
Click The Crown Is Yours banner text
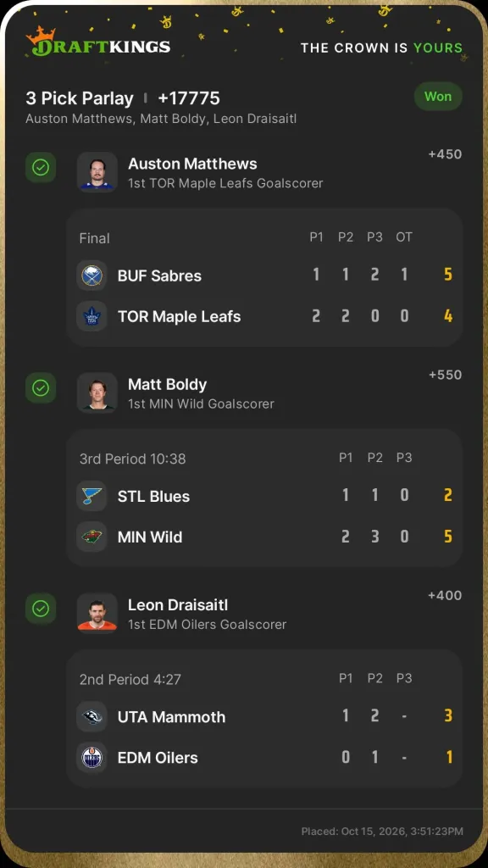(382, 48)
